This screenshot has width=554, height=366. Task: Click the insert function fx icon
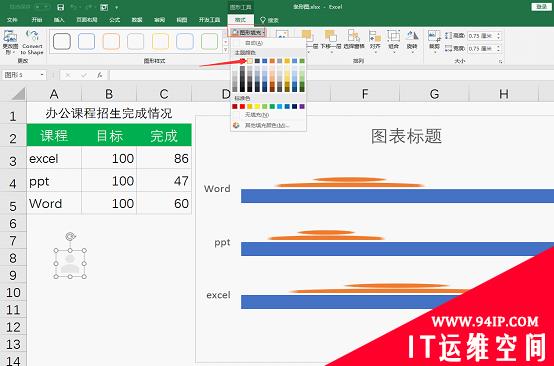[x=100, y=75]
